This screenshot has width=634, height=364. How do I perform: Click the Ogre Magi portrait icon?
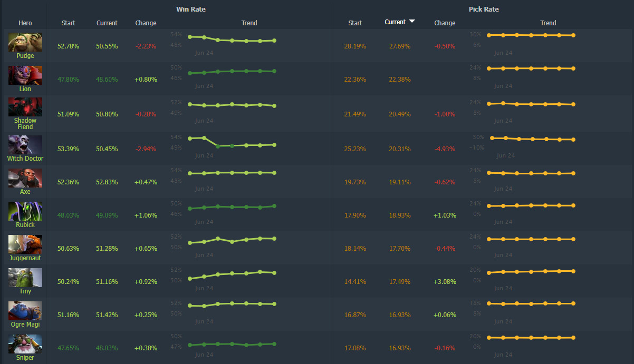point(25,311)
